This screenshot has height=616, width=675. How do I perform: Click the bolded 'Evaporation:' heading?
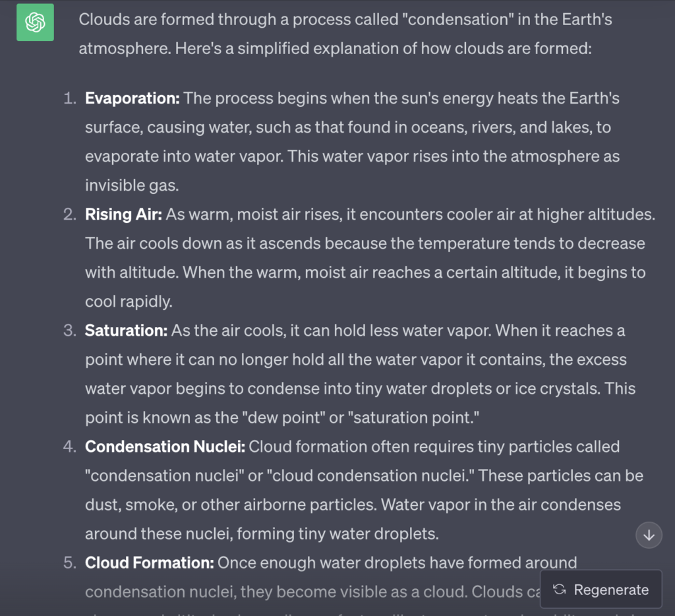click(x=131, y=98)
